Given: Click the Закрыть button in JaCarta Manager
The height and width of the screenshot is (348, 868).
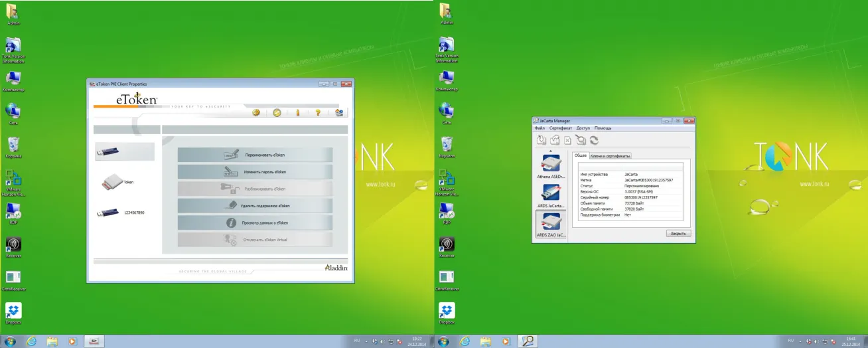Looking at the screenshot, I should 678,234.
